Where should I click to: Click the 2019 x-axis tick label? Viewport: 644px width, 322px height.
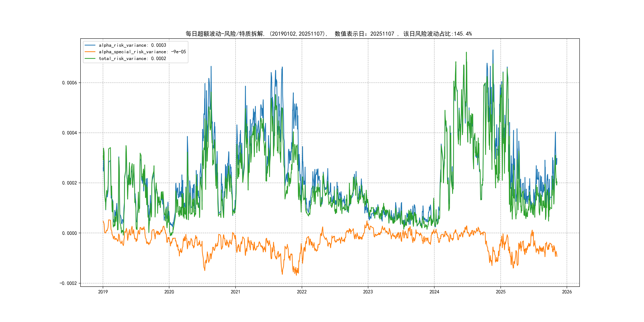pos(103,292)
